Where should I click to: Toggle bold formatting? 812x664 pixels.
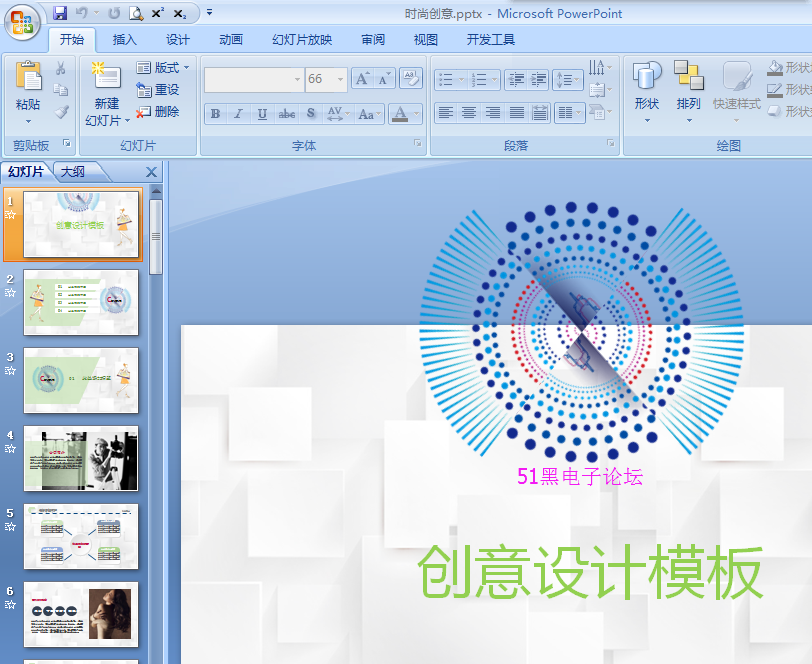tap(216, 114)
